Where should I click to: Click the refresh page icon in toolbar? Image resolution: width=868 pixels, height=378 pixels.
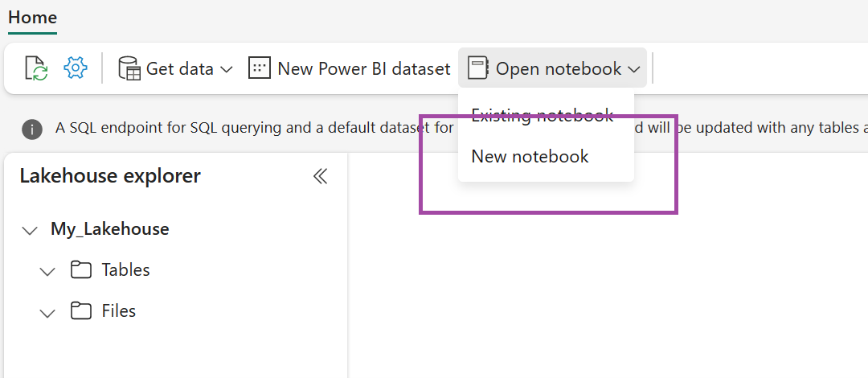coord(36,68)
